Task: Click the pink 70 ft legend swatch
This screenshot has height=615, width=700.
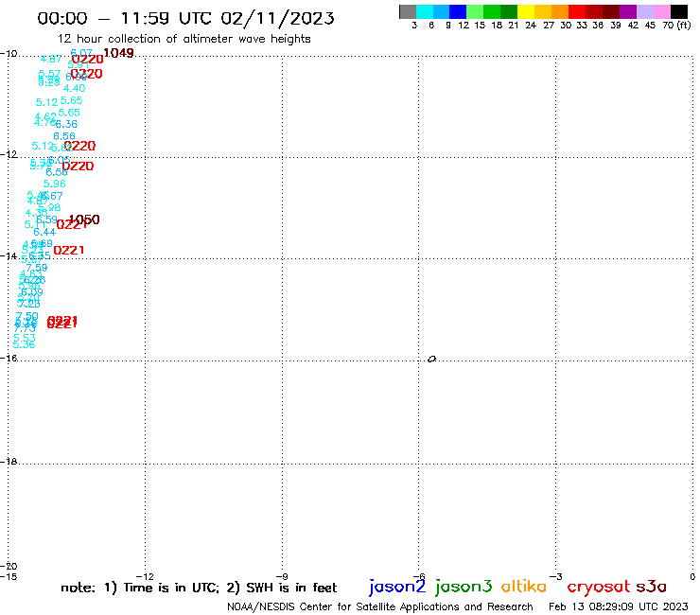Action: [x=661, y=11]
